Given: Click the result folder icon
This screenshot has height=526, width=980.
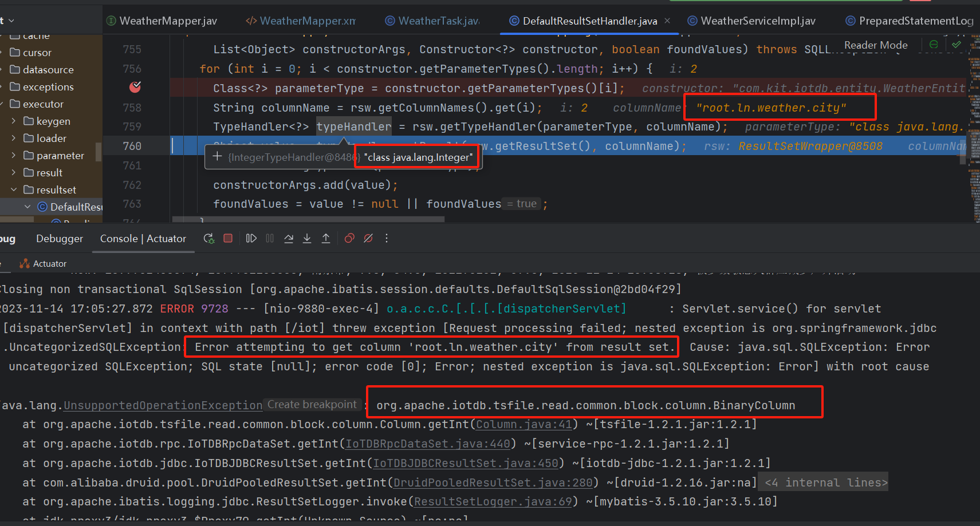Looking at the screenshot, I should click(x=29, y=172).
